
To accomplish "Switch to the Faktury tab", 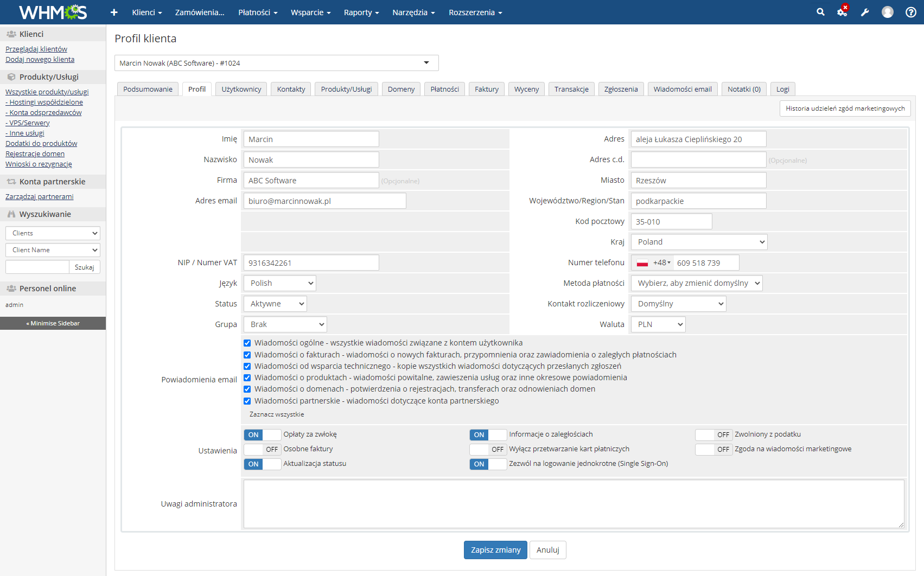I will [x=486, y=88].
